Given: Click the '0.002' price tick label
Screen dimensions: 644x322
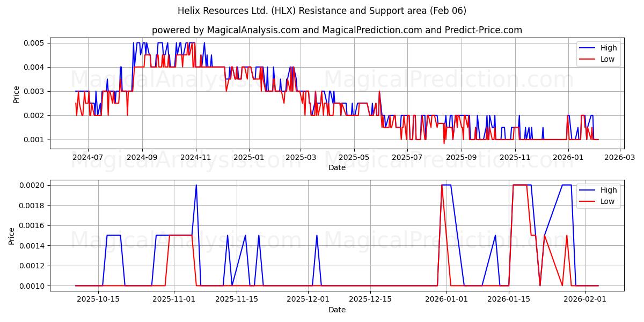Looking at the screenshot, I should coord(35,115).
